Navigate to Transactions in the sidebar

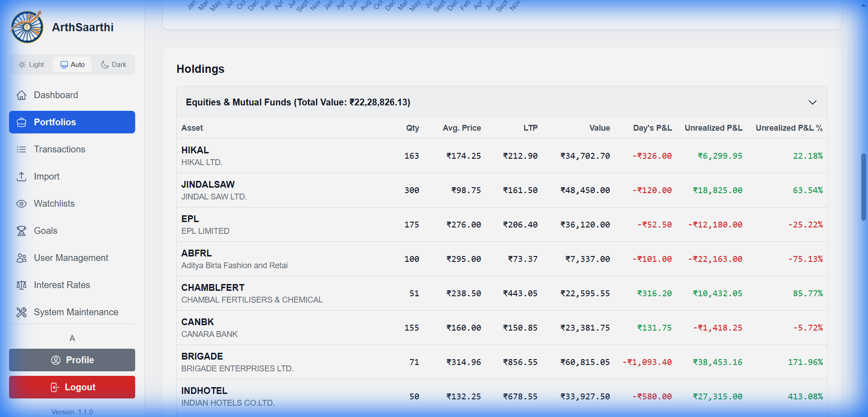59,149
